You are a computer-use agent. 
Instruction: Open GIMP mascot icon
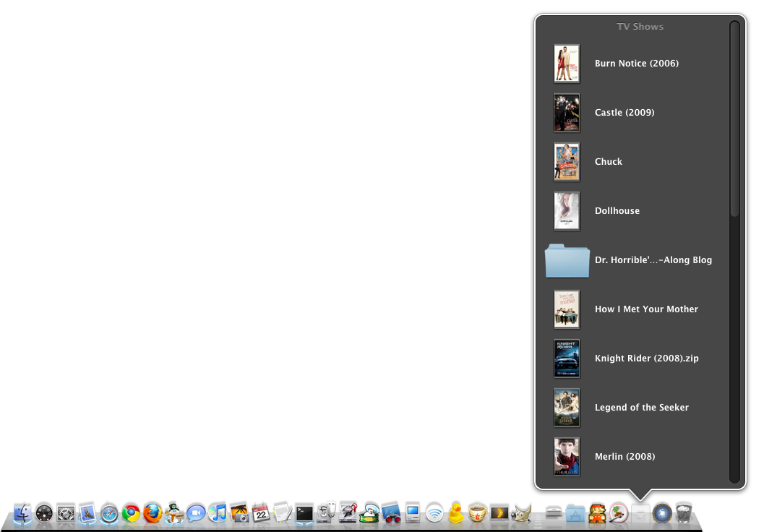point(521,513)
